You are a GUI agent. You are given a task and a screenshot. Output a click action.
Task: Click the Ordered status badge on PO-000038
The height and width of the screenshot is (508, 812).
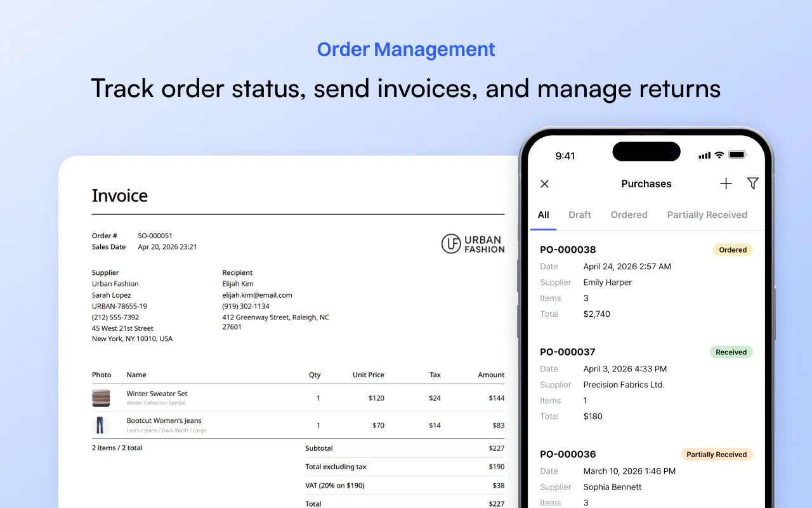(x=733, y=250)
